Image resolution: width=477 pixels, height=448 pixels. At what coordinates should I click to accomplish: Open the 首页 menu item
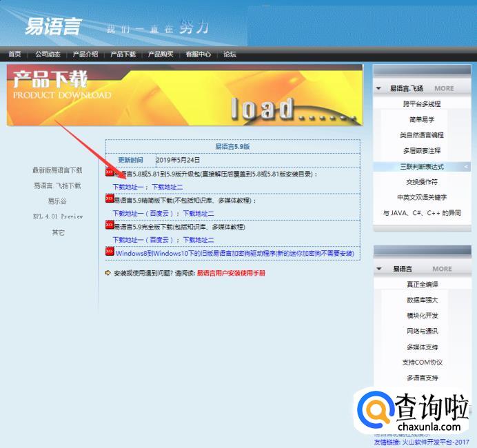click(x=14, y=54)
